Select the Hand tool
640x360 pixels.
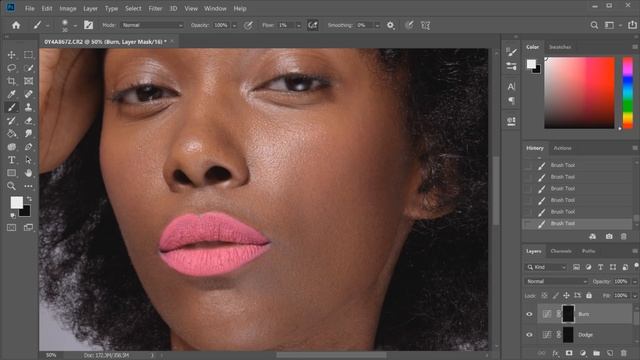tap(28, 173)
